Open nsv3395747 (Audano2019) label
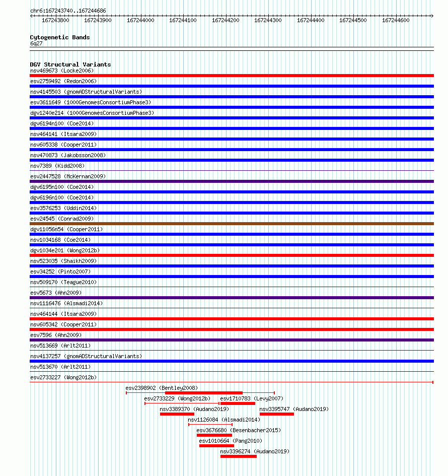Screen dimensions: 448x476 pyautogui.click(x=294, y=409)
